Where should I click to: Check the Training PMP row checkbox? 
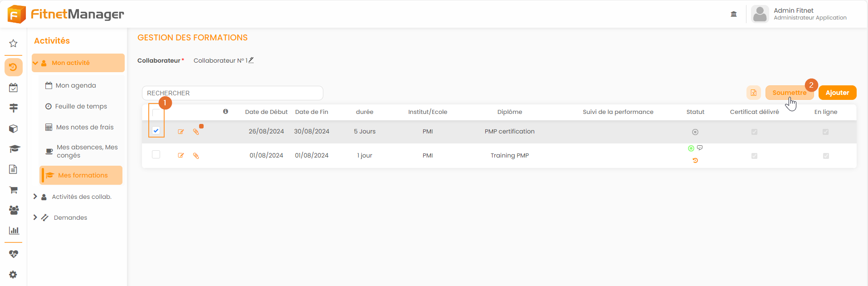click(x=156, y=154)
